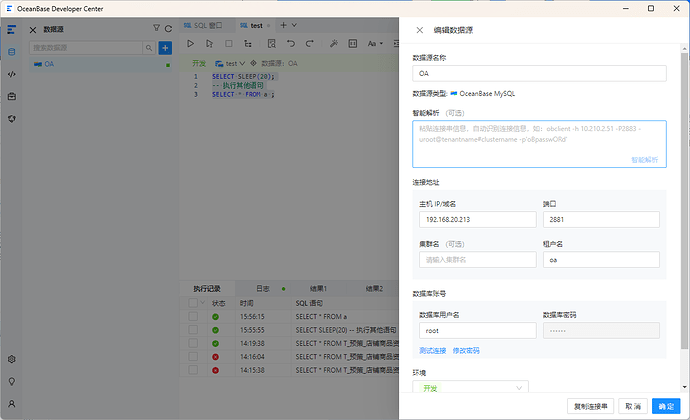Click the database username field showing root
690x420 pixels.
(477, 331)
